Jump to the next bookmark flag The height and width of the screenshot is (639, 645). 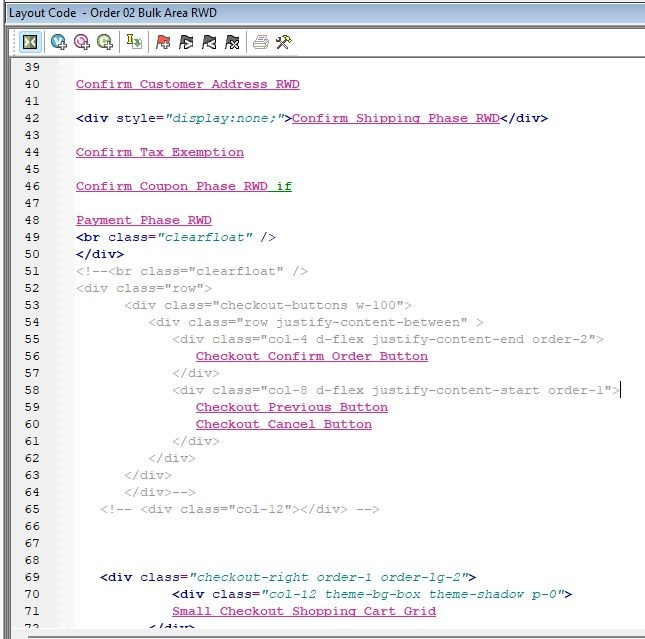click(x=186, y=42)
